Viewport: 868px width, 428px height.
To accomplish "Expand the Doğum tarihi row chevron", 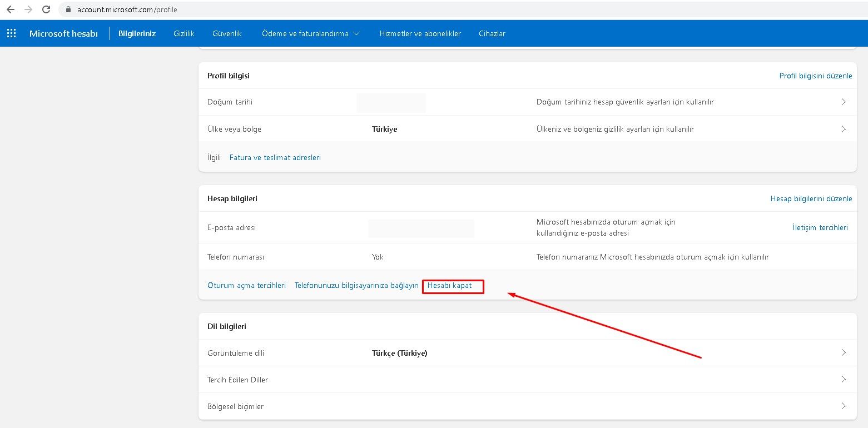I will click(x=843, y=102).
